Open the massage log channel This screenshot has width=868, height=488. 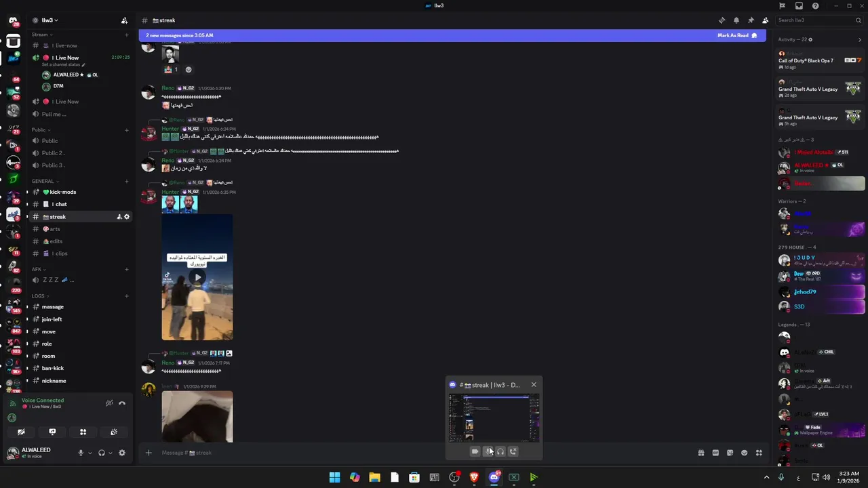point(80,307)
